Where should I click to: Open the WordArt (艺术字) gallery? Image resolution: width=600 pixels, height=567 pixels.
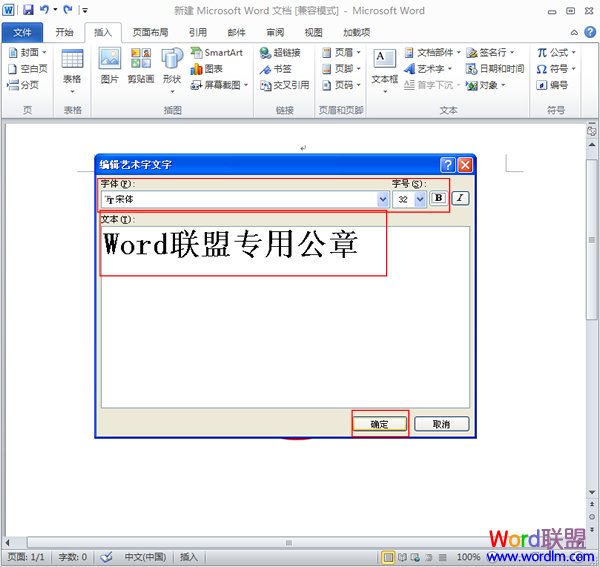[x=428, y=68]
